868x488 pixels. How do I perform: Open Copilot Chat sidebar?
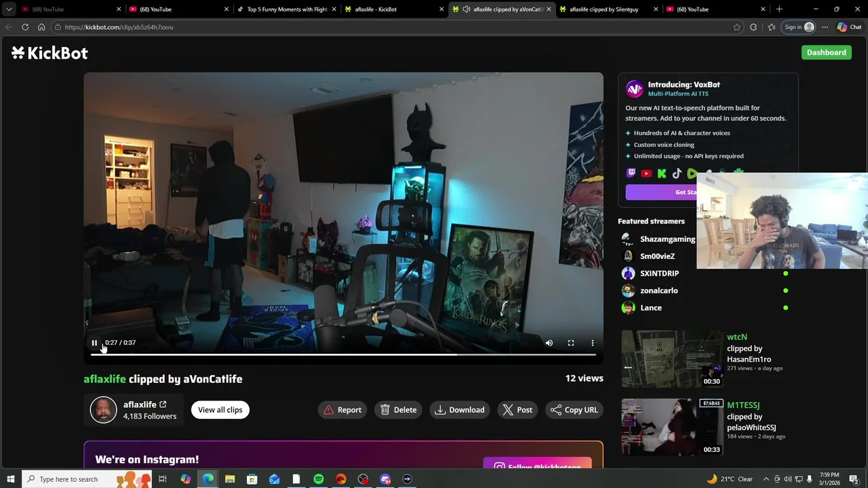(850, 27)
